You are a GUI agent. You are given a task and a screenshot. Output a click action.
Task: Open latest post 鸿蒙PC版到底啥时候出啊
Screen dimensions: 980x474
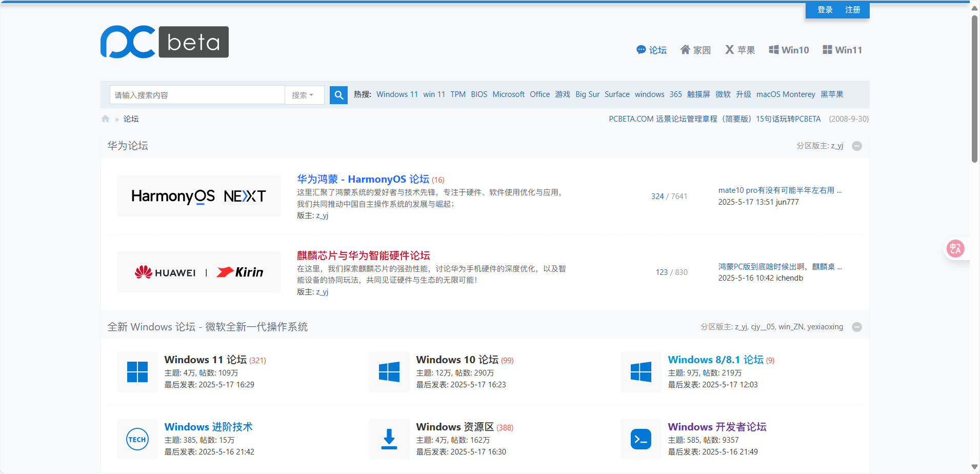(x=780, y=267)
